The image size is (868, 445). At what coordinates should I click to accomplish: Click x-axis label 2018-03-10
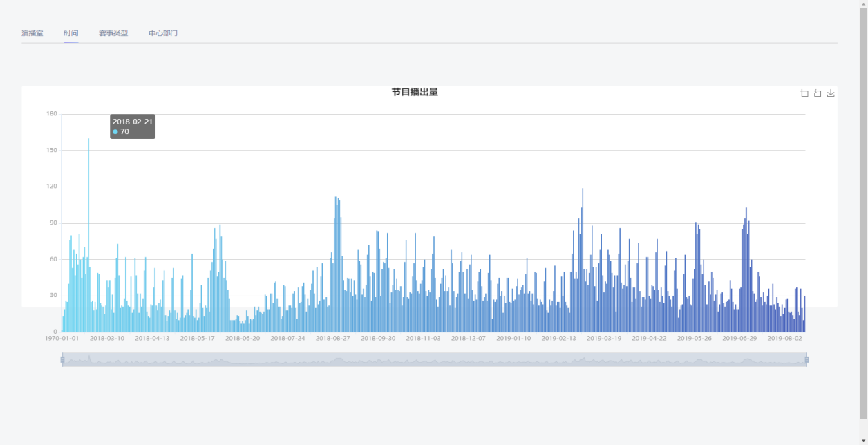click(107, 339)
